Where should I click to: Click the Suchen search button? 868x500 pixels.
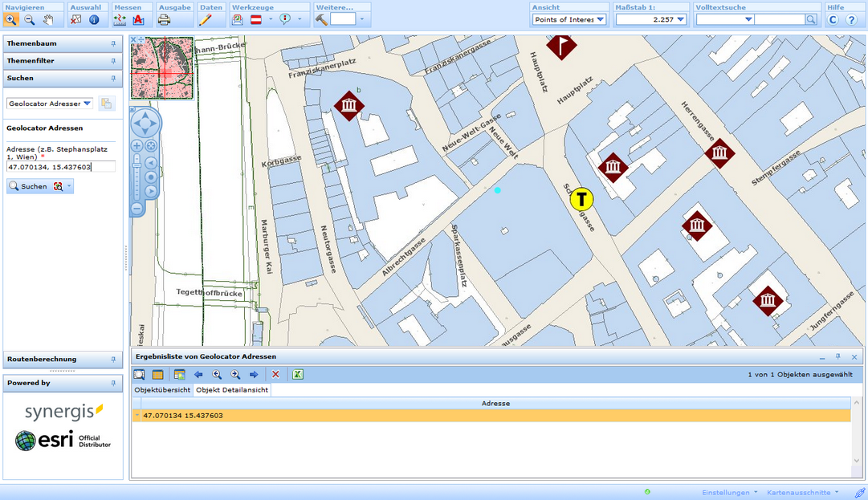click(28, 186)
